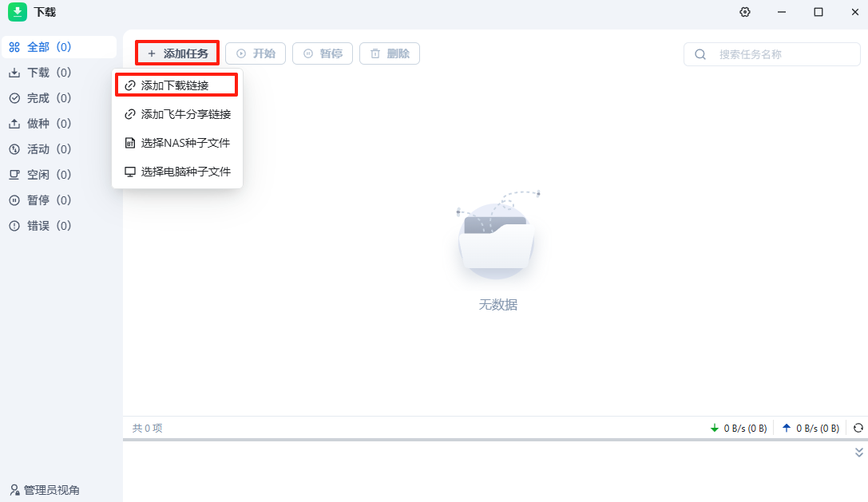
Task: Open the settings gear icon
Action: click(x=744, y=12)
